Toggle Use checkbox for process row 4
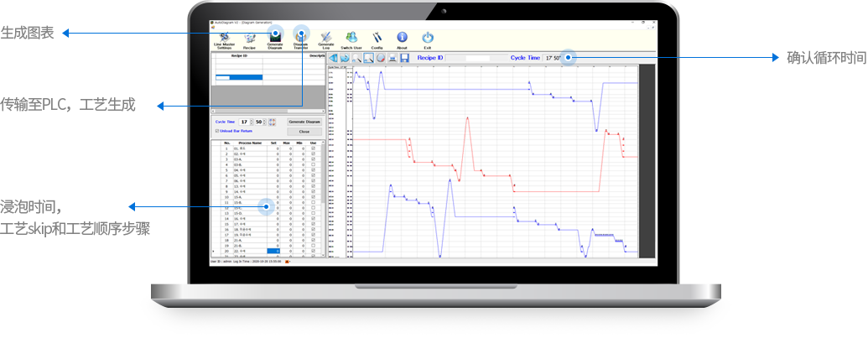This screenshot has height=338, width=868. pyautogui.click(x=314, y=165)
